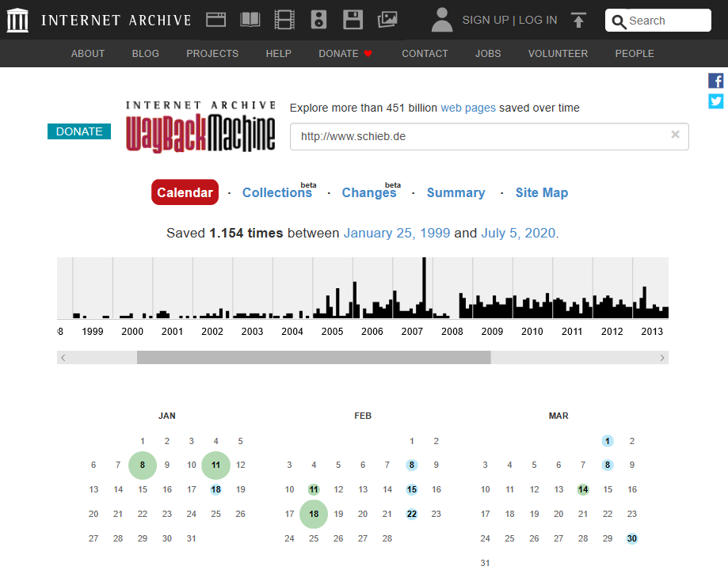Select the Calendar tab
This screenshot has width=728, height=570.
point(185,192)
